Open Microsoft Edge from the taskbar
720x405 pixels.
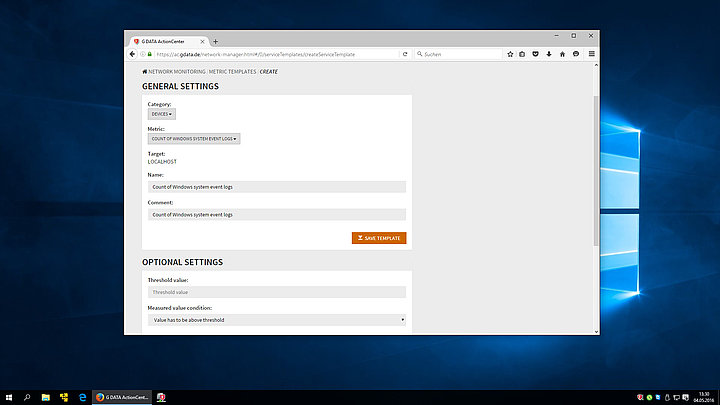(x=82, y=397)
